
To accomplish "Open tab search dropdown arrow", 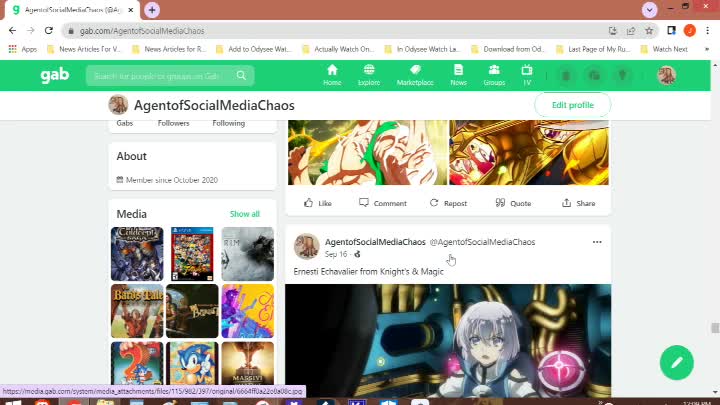I will (649, 10).
